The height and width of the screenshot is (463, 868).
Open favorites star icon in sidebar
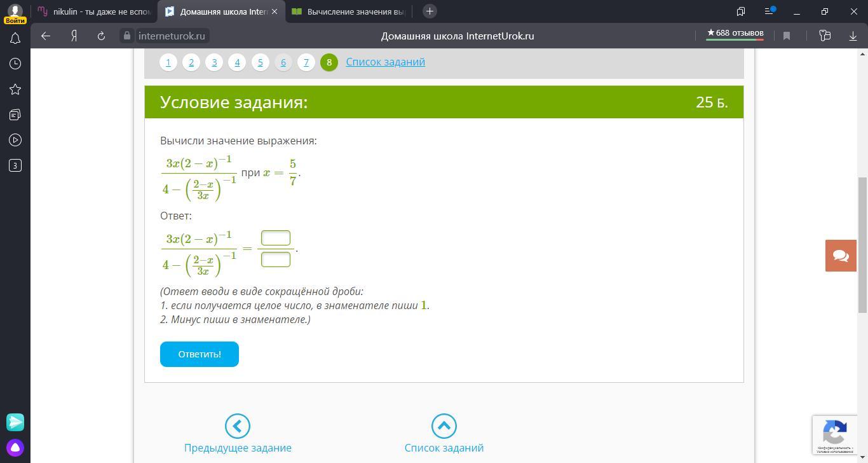pos(15,89)
